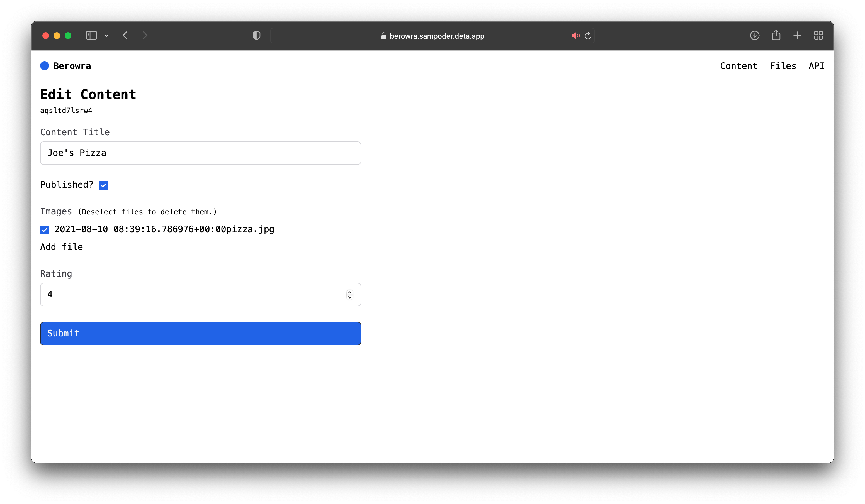This screenshot has width=865, height=504.
Task: Show the tab overview grid
Action: [818, 35]
